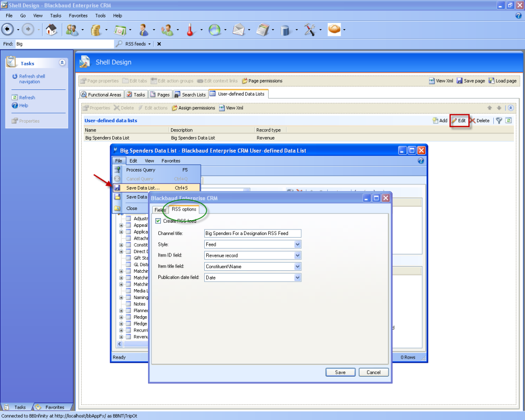525x420 pixels.
Task: Open the Search Lists tab
Action: (x=190, y=95)
